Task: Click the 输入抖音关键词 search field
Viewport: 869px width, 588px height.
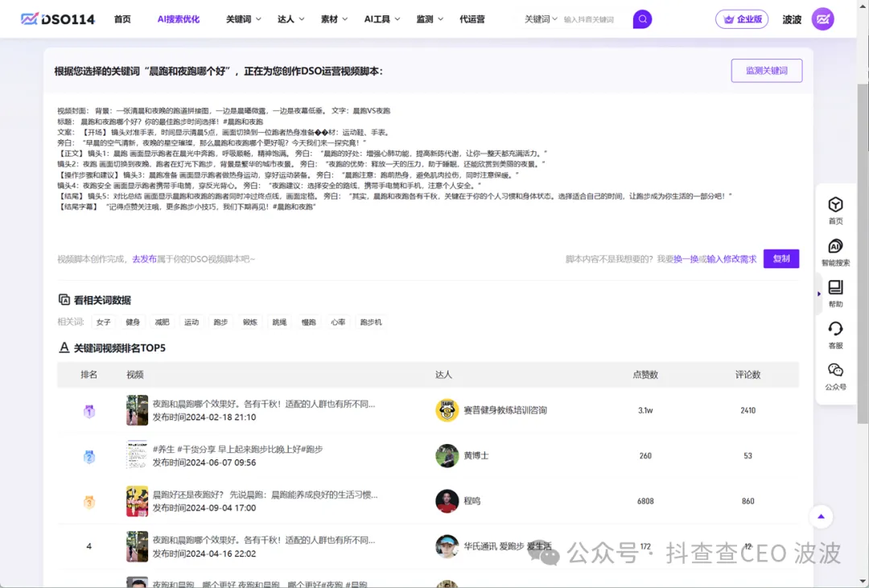Action: pos(594,19)
